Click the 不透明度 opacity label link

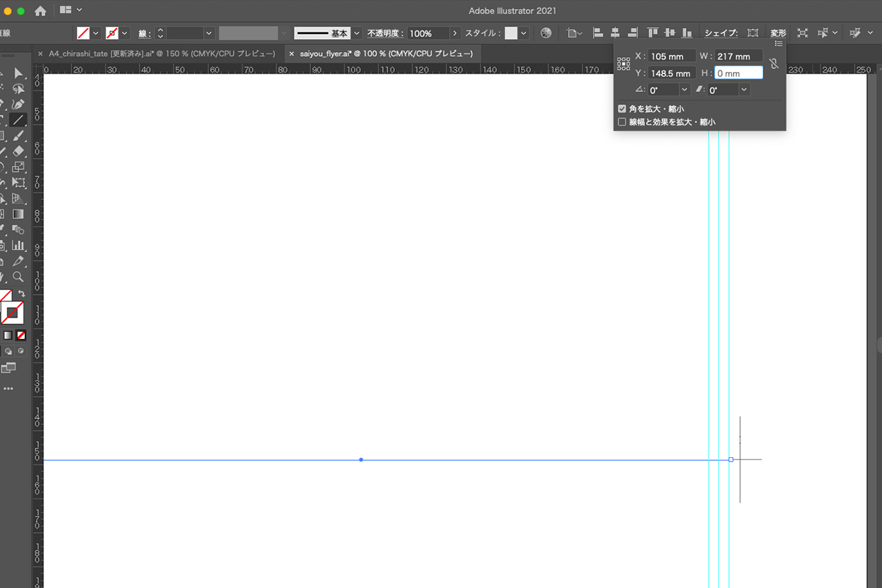pyautogui.click(x=385, y=33)
